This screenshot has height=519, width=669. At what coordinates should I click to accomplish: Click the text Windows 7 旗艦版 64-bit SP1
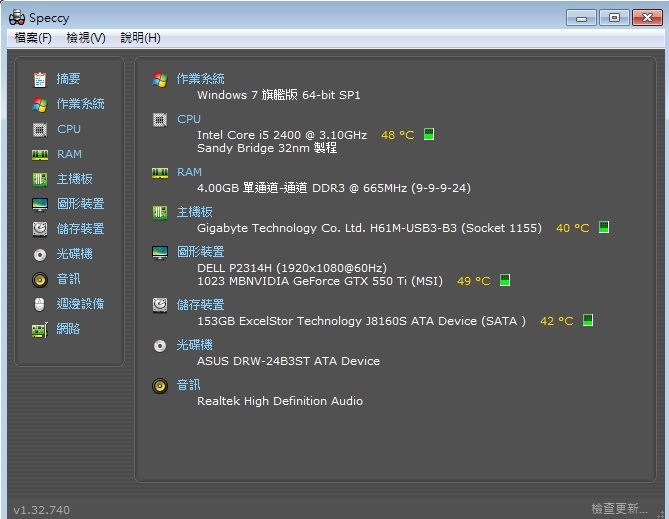pos(279,95)
